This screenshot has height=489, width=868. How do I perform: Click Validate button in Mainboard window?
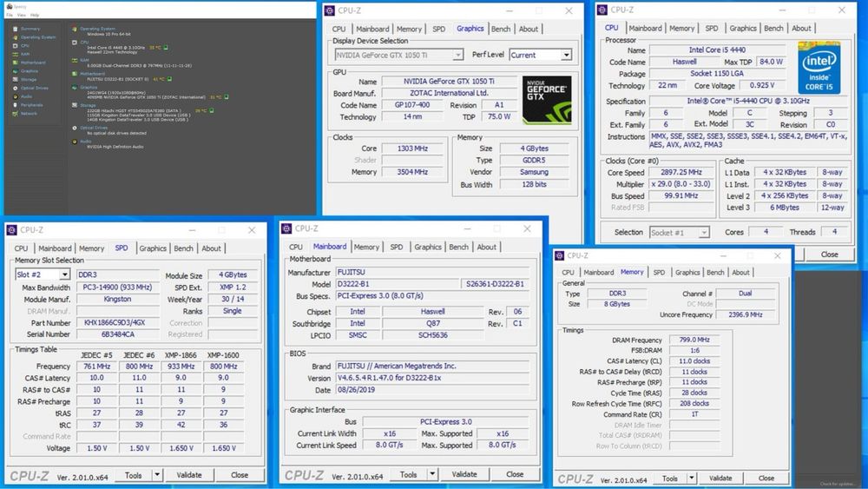click(x=464, y=474)
